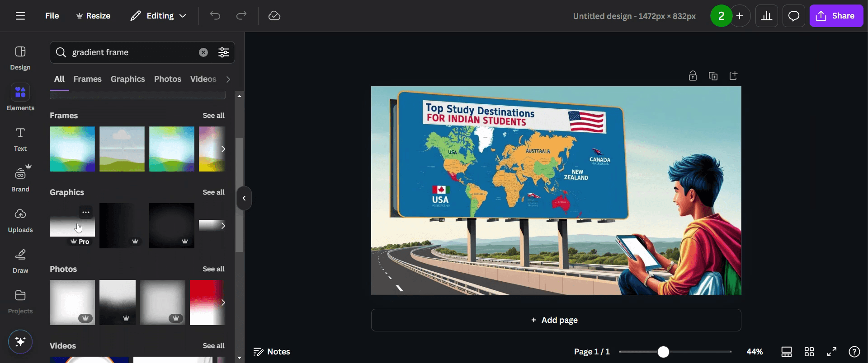Show more frames with right arrow

pos(223,149)
